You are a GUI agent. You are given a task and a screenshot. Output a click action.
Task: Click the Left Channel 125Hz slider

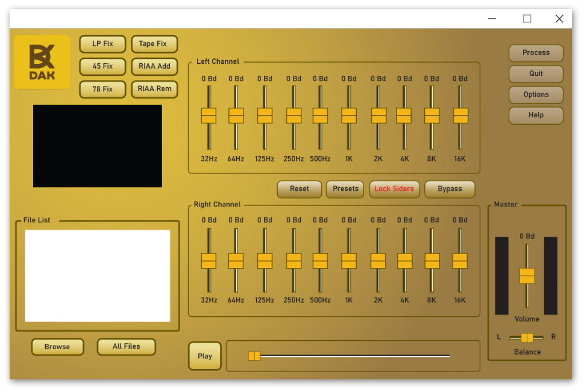tap(265, 116)
